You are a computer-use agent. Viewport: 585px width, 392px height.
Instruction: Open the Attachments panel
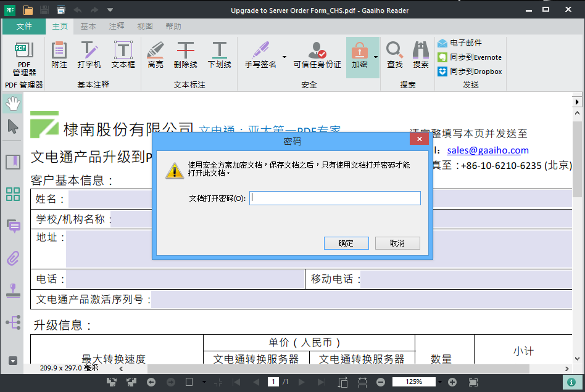click(x=12, y=258)
